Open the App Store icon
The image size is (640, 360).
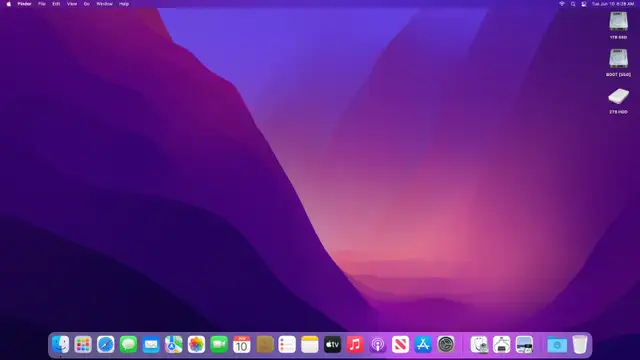point(423,344)
